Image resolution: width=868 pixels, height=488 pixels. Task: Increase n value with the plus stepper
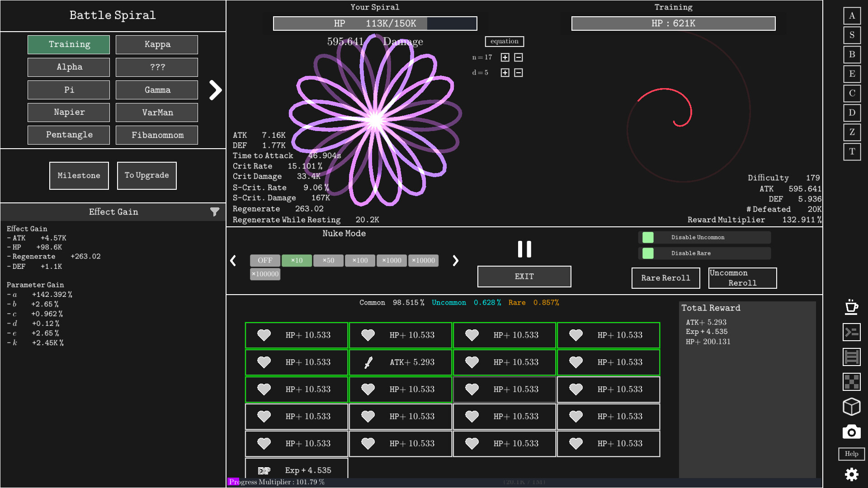505,57
